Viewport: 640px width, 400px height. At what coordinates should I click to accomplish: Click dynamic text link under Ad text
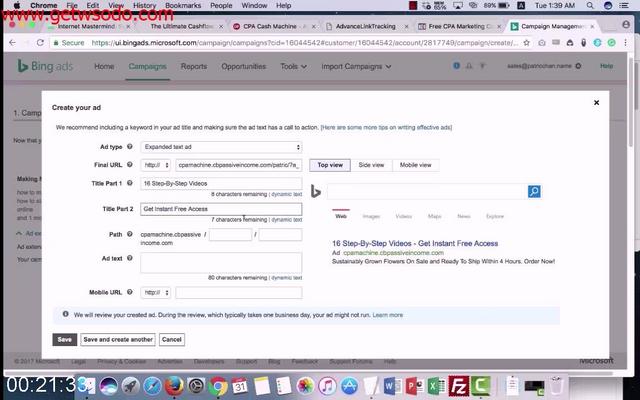[287, 278]
